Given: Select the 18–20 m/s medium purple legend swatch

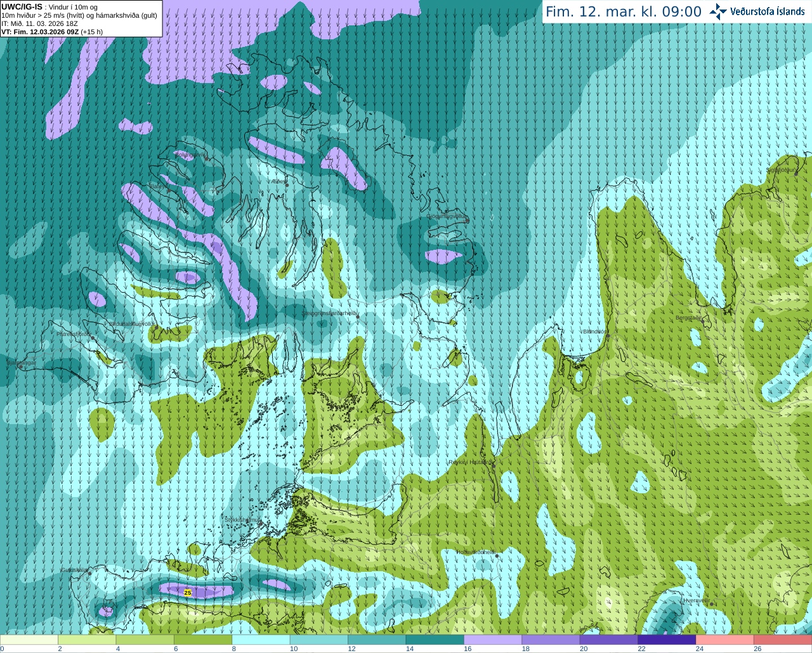Looking at the screenshot, I should pos(551,640).
